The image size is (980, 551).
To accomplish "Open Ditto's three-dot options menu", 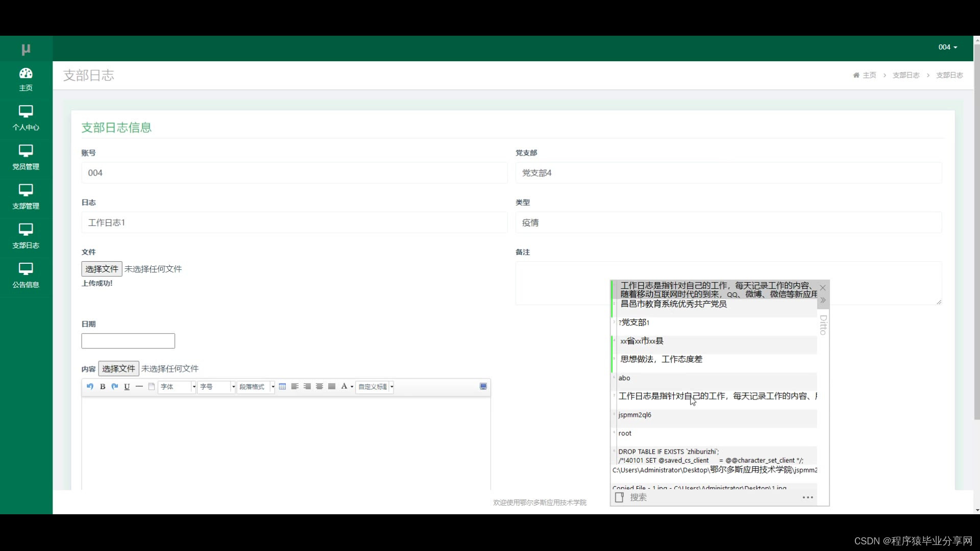I will 807,497.
